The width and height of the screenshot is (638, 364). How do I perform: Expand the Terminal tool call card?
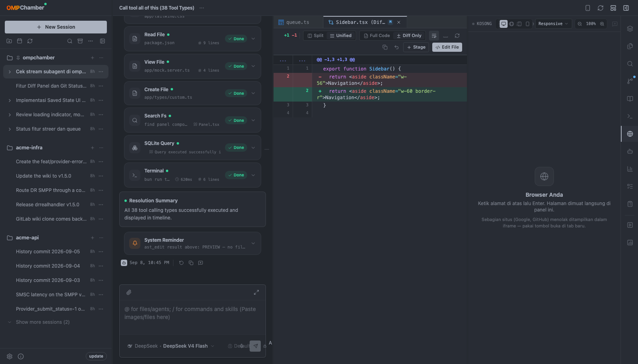pos(253,175)
